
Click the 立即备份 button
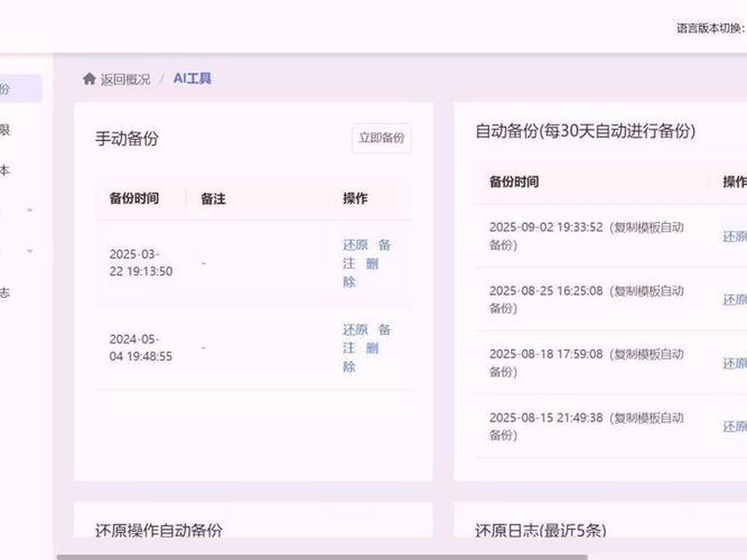pos(382,138)
